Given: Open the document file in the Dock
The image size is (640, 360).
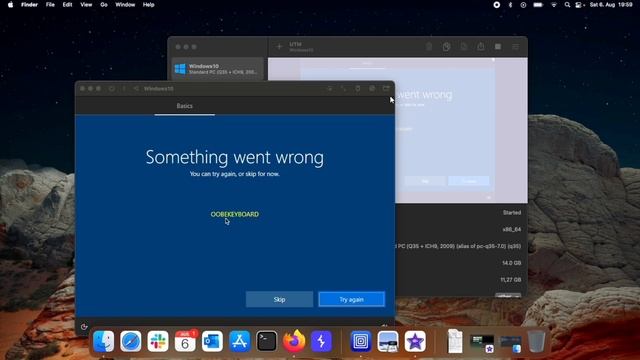Looking at the screenshot, I should click(x=455, y=341).
